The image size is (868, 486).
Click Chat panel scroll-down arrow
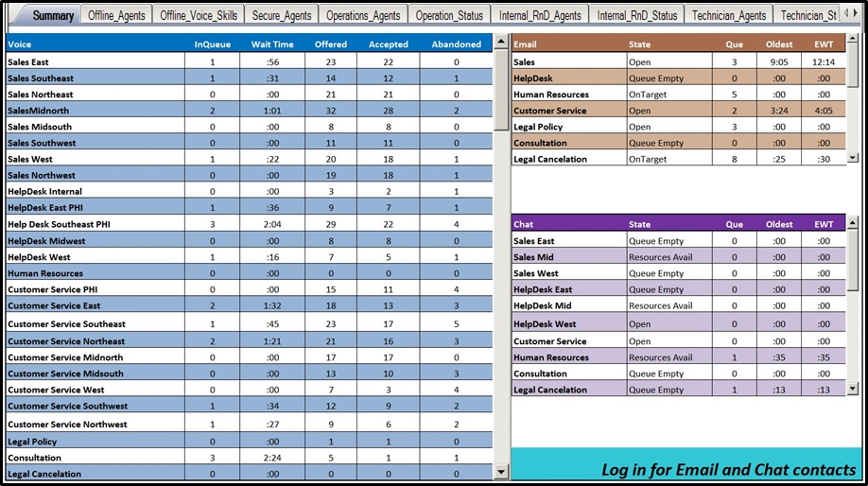(853, 390)
